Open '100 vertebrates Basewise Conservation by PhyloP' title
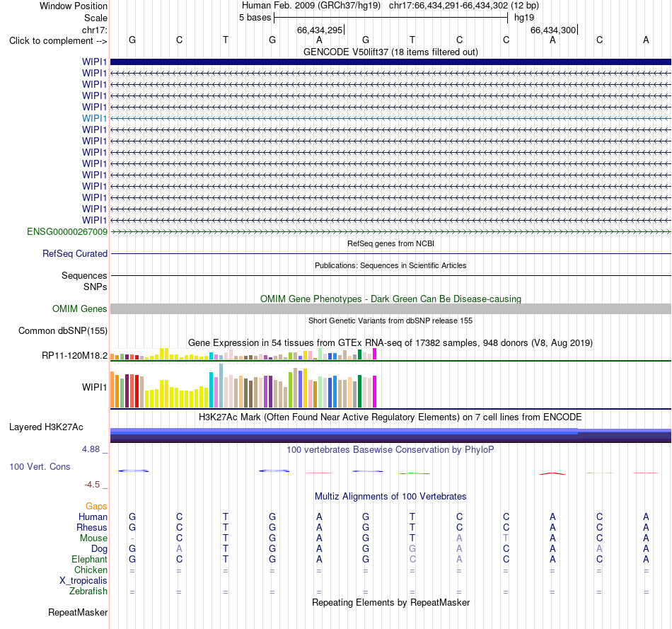672x629 pixels. coord(390,450)
